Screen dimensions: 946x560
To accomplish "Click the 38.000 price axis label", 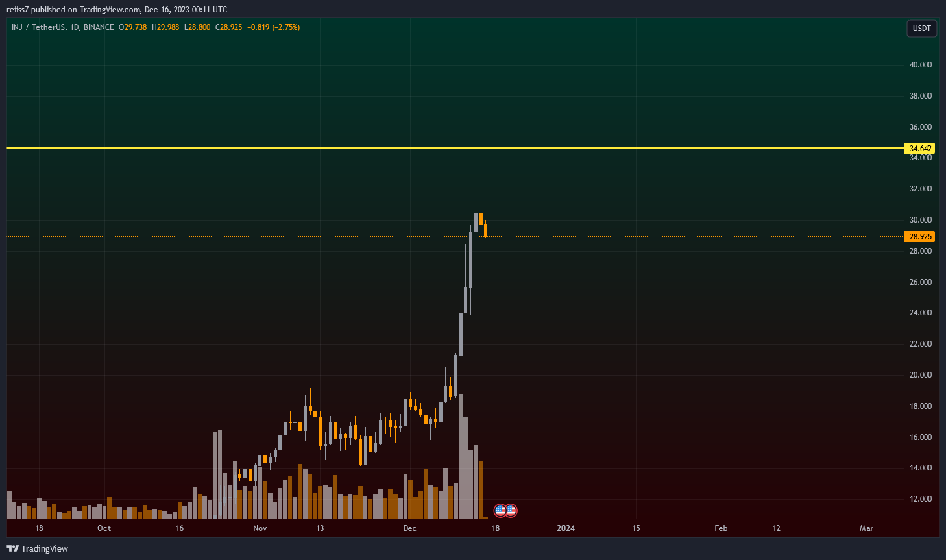I will pyautogui.click(x=920, y=96).
